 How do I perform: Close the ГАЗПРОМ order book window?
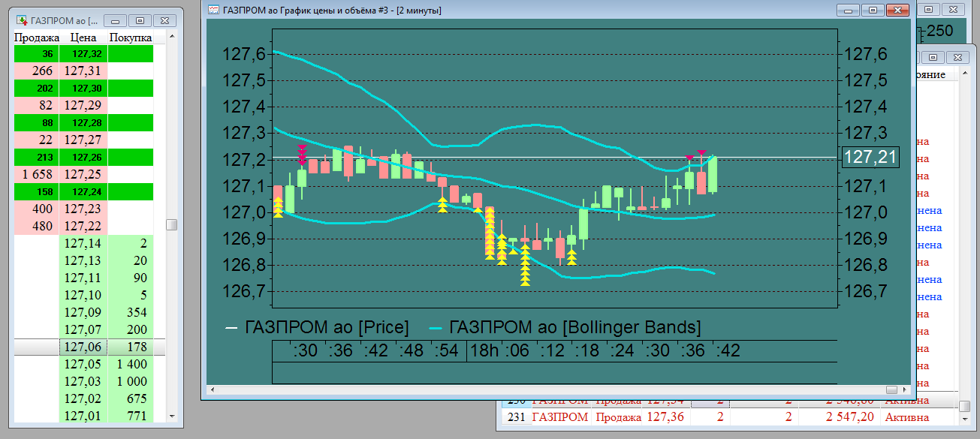click(x=164, y=20)
